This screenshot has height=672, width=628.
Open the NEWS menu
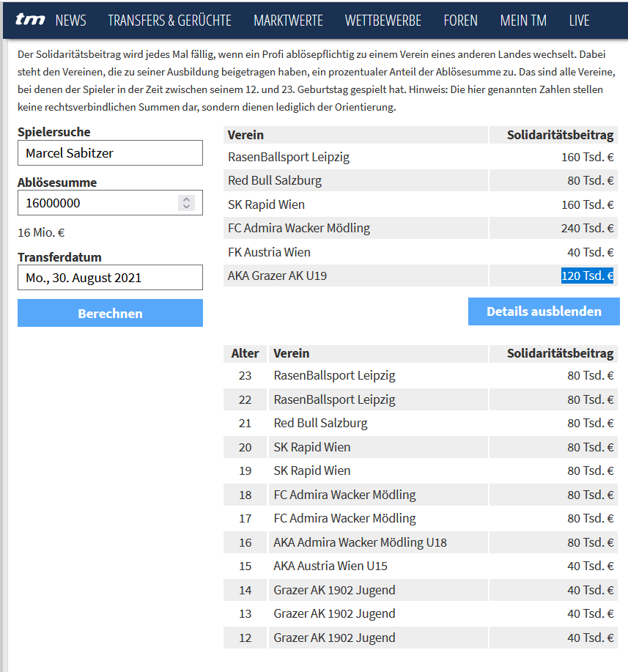71,20
